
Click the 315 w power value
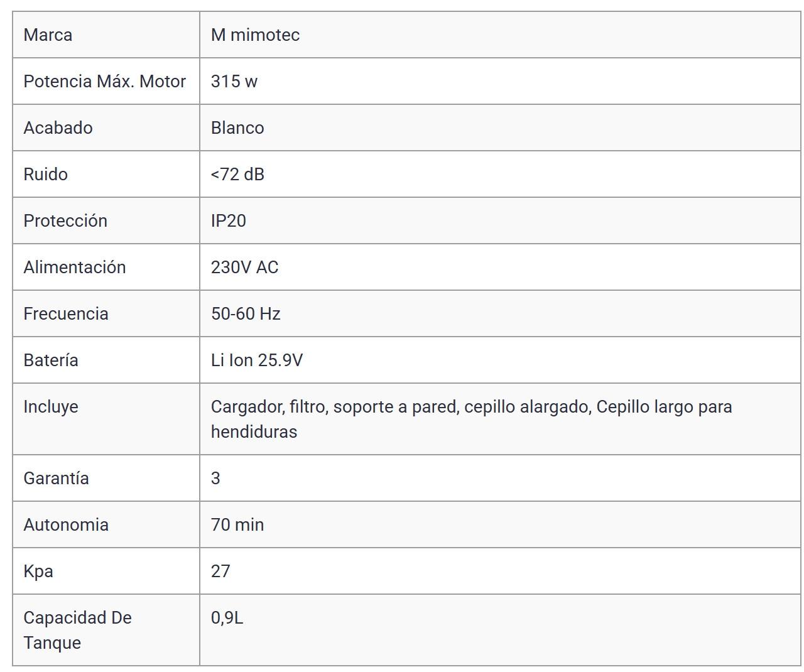pyautogui.click(x=234, y=81)
